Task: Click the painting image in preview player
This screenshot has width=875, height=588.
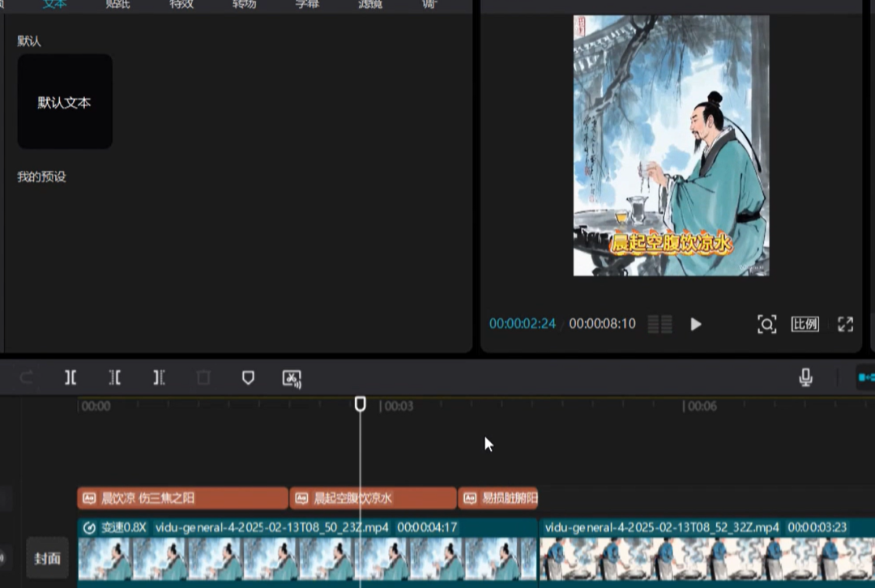Action: 672,146
